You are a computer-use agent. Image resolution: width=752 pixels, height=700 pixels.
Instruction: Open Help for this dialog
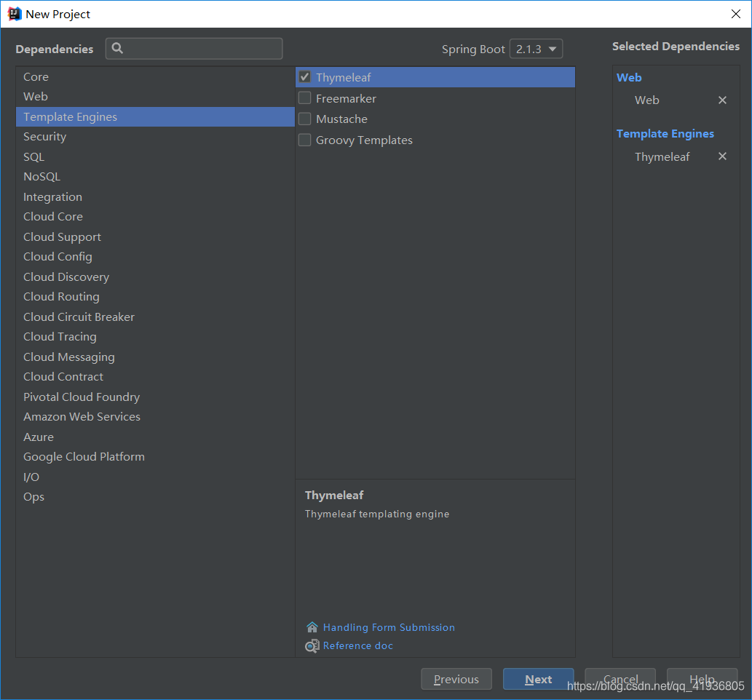702,679
